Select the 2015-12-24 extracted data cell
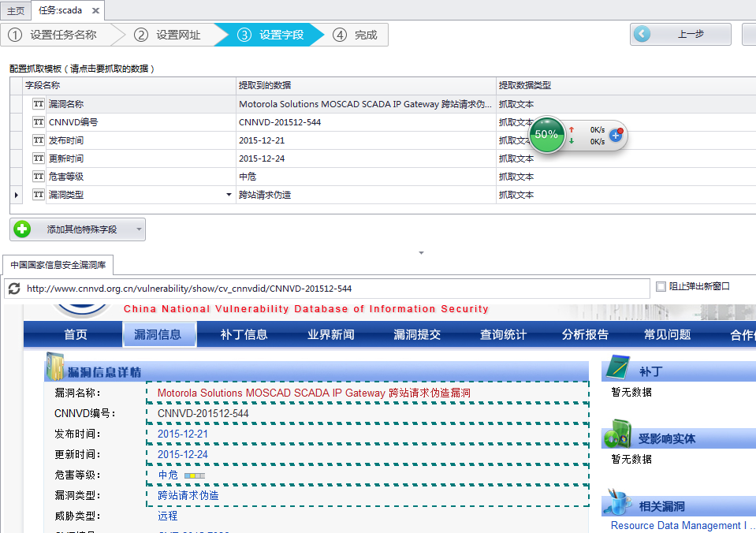 coord(366,158)
